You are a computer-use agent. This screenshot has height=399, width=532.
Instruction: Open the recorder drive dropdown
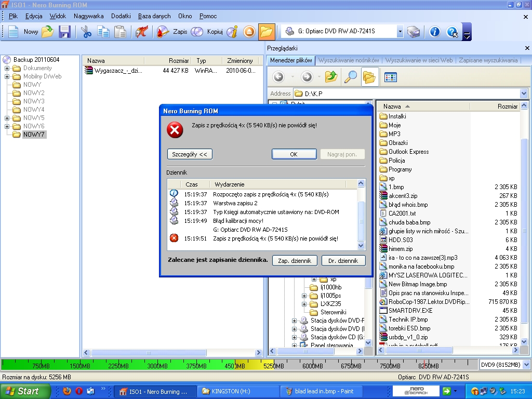coord(400,32)
